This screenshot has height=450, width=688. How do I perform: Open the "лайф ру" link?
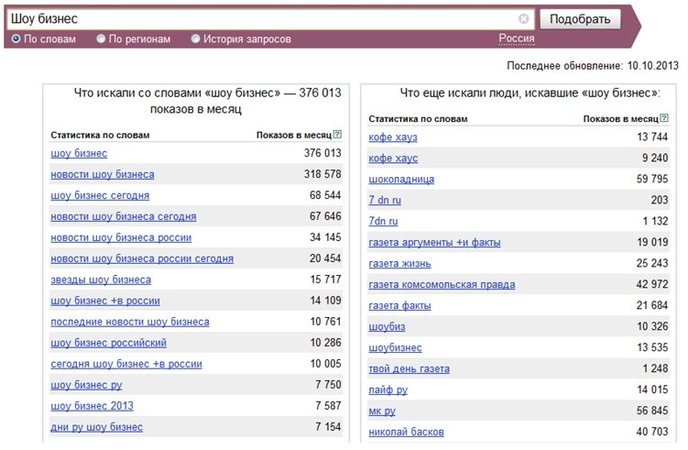pyautogui.click(x=388, y=390)
